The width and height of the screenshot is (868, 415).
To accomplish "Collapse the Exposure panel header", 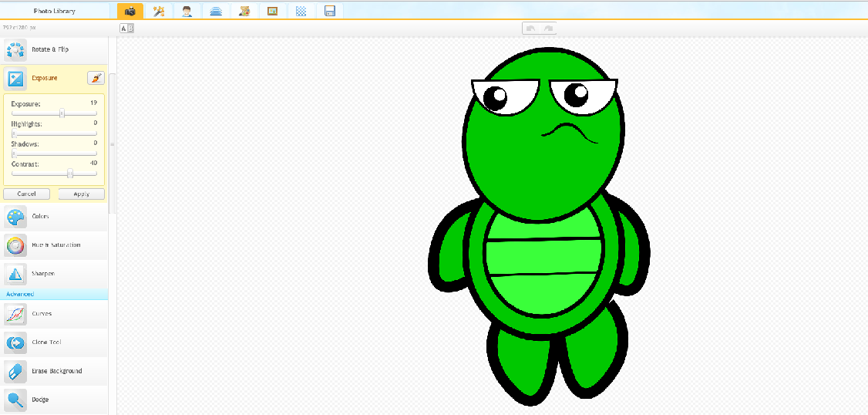I will [44, 78].
